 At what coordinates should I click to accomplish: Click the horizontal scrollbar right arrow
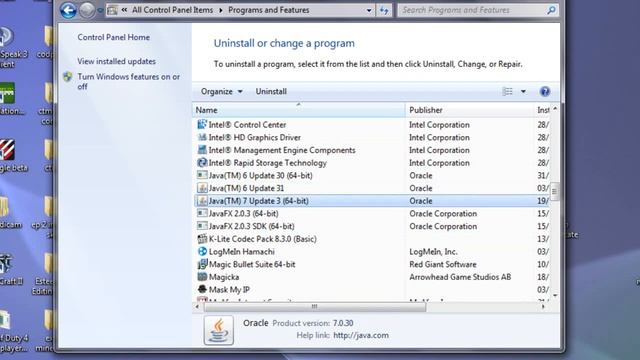pos(543,307)
